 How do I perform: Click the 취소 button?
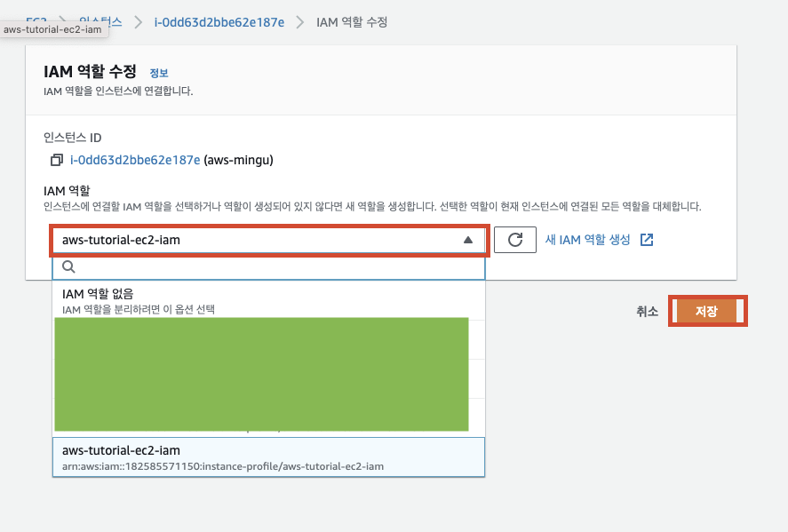point(648,312)
